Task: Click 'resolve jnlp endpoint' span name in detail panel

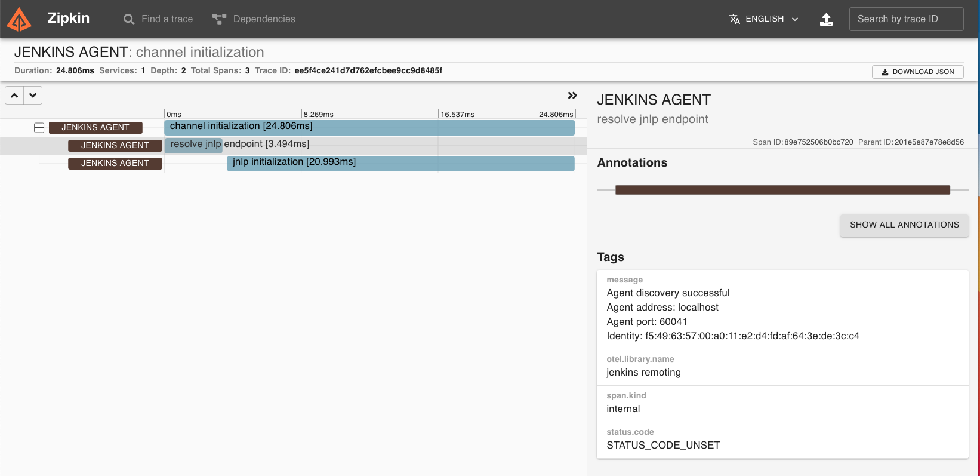Action: click(x=652, y=119)
